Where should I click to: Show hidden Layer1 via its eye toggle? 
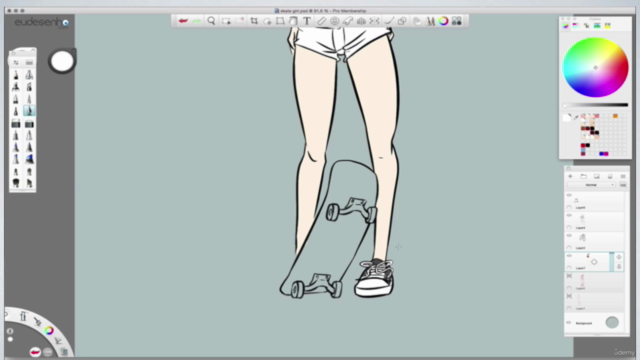click(569, 296)
